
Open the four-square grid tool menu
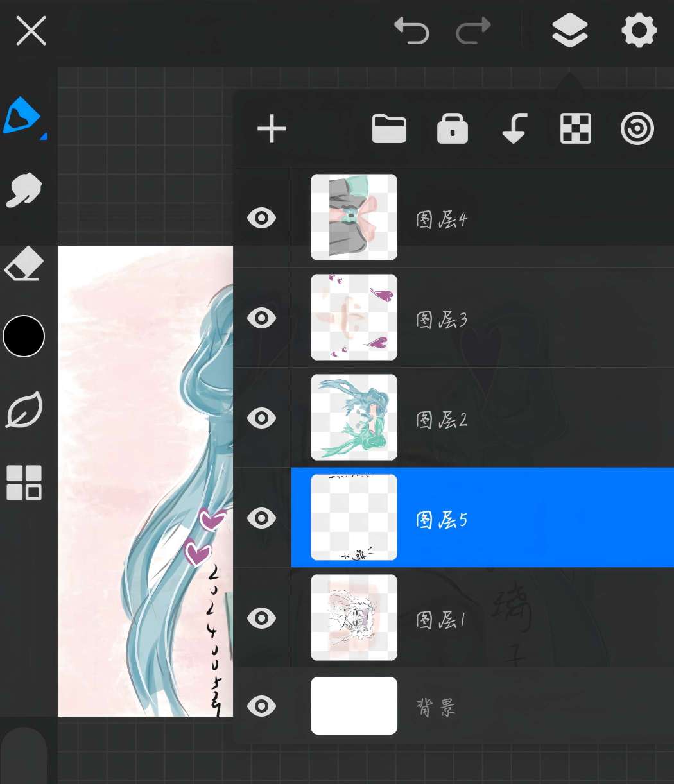pyautogui.click(x=24, y=482)
